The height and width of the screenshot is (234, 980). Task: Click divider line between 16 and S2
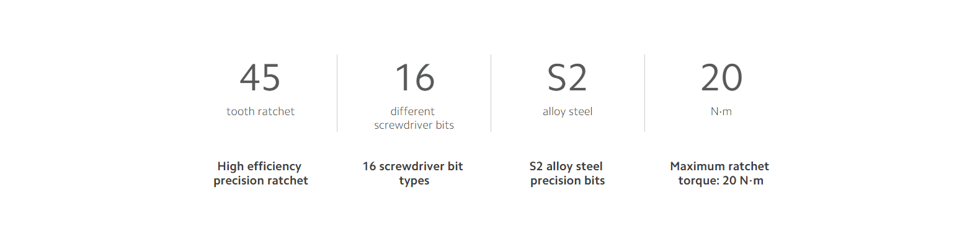pyautogui.click(x=491, y=93)
